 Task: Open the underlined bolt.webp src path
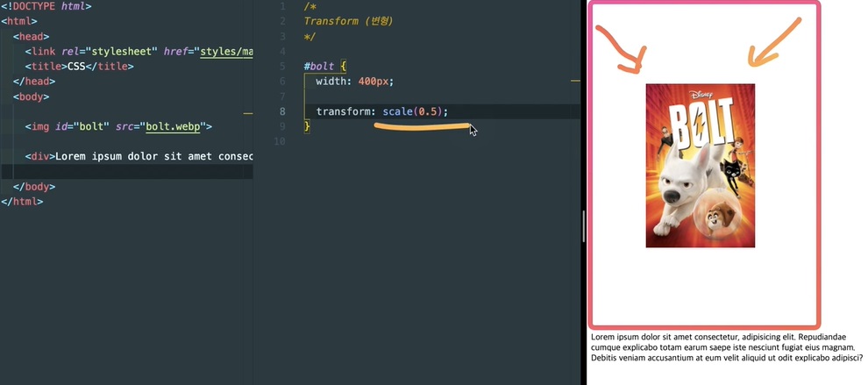174,126
